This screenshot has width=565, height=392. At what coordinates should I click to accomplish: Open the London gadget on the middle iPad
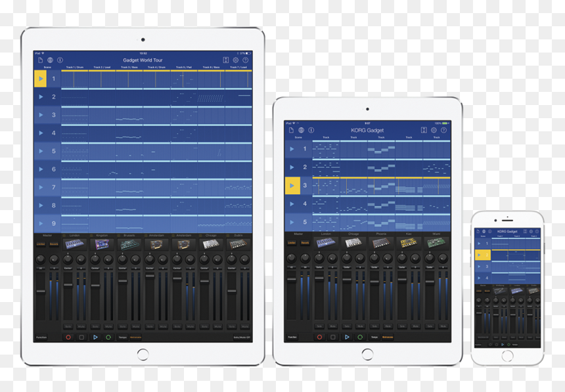click(326, 243)
